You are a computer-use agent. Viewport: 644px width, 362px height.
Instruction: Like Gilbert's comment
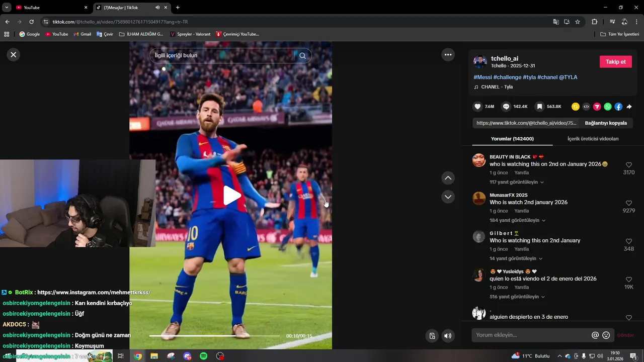click(629, 241)
